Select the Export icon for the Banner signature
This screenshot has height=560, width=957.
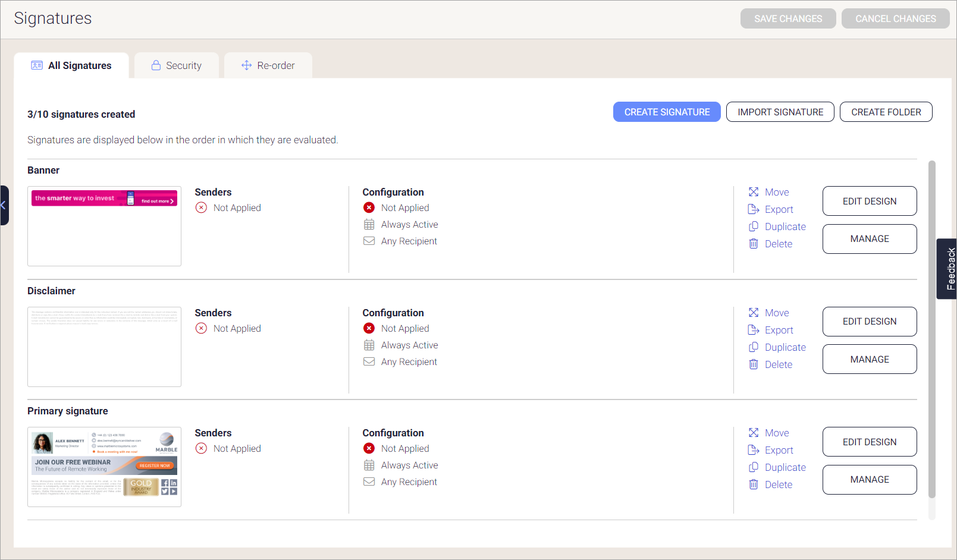(x=754, y=209)
